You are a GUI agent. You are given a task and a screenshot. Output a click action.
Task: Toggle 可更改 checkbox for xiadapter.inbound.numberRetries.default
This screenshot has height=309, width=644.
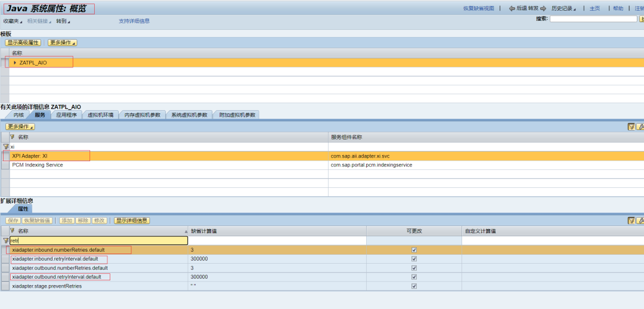[x=414, y=250]
